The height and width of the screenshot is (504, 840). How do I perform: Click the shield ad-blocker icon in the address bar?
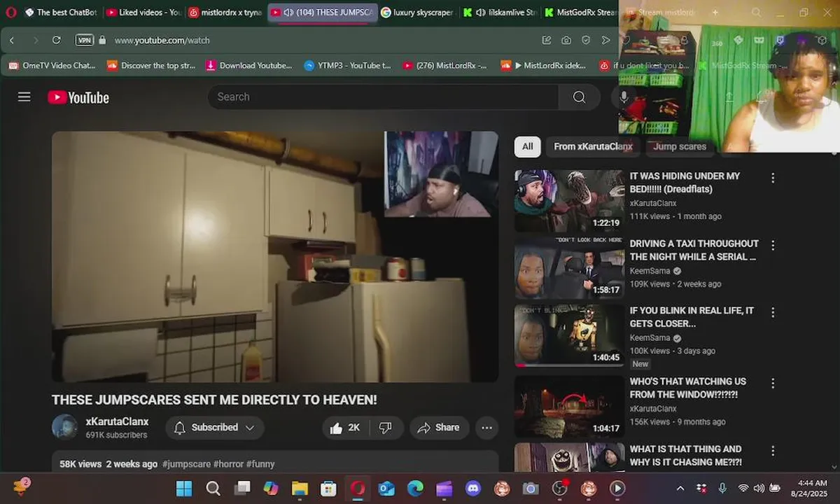pyautogui.click(x=586, y=41)
